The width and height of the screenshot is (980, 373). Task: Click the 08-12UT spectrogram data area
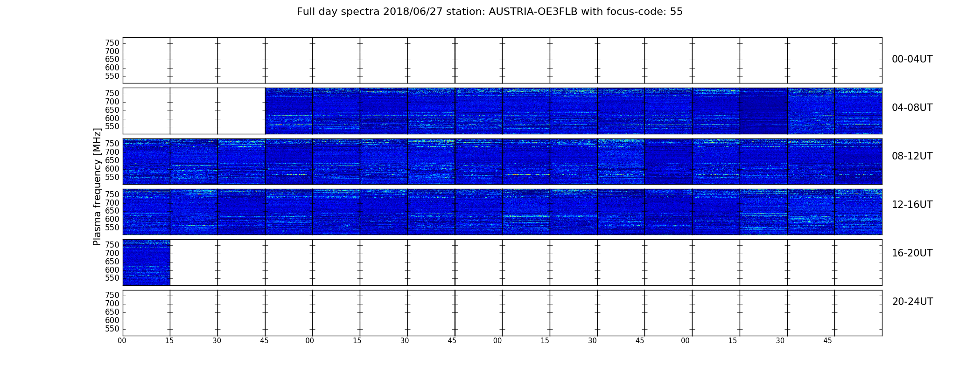pyautogui.click(x=502, y=161)
